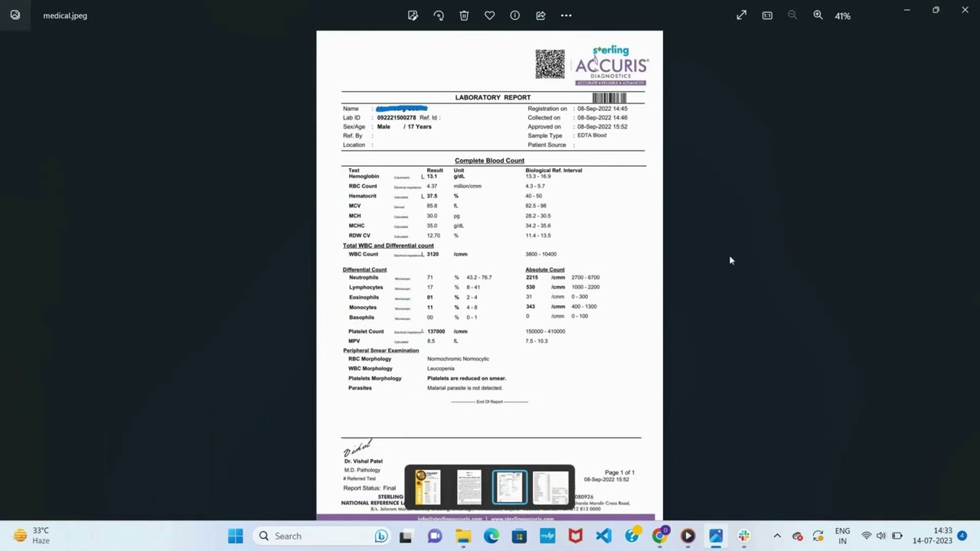Image resolution: width=980 pixels, height=551 pixels.
Task: Click 'Malarial parasite is not detected.' text
Action: (x=465, y=388)
